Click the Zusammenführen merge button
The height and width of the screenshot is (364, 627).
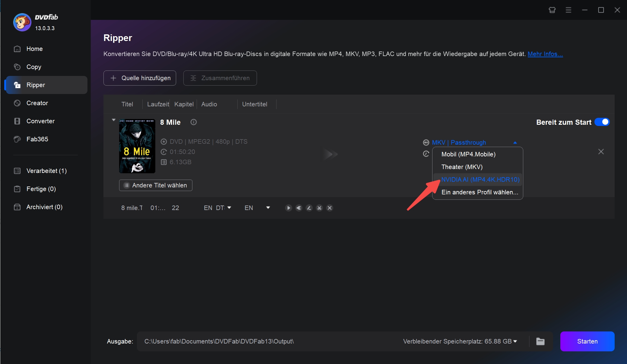(x=220, y=78)
